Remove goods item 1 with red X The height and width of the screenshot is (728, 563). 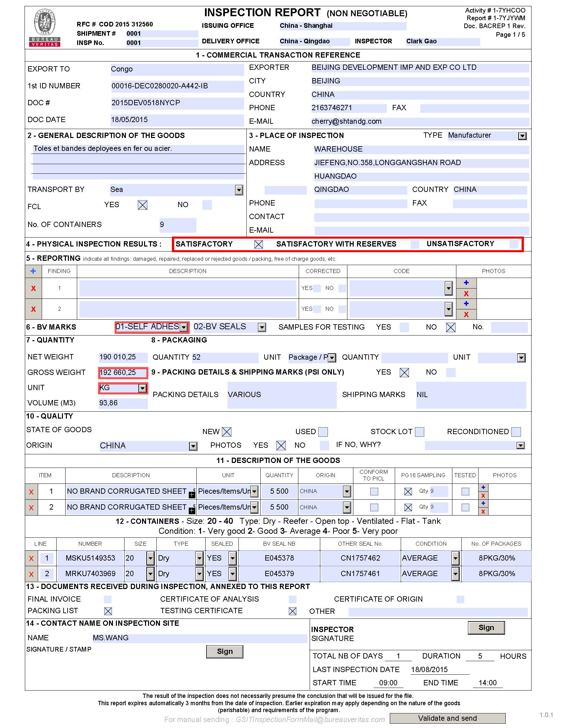31,492
